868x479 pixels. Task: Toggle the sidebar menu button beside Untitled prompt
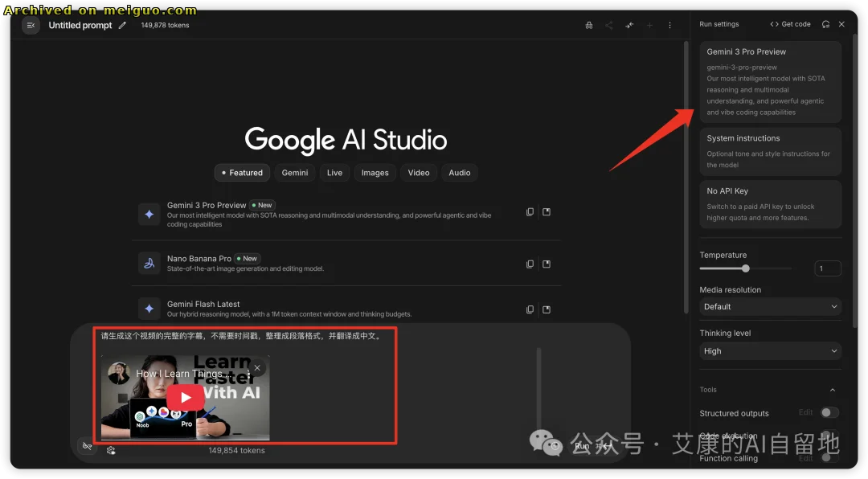(31, 26)
